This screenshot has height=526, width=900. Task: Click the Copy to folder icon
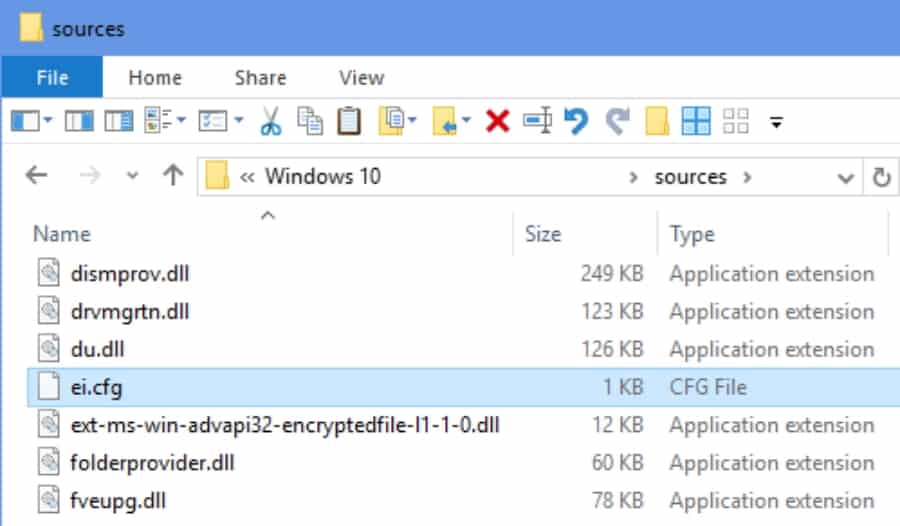(392, 121)
